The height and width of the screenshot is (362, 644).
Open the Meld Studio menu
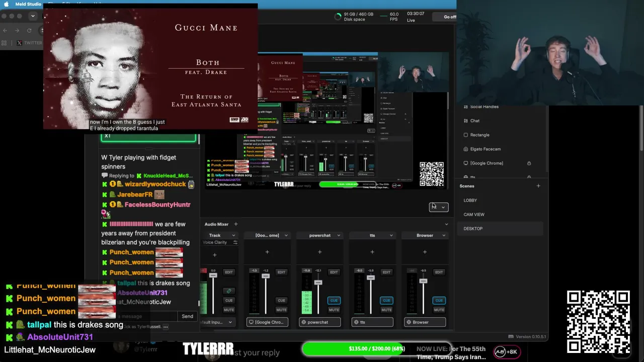[x=28, y=4]
